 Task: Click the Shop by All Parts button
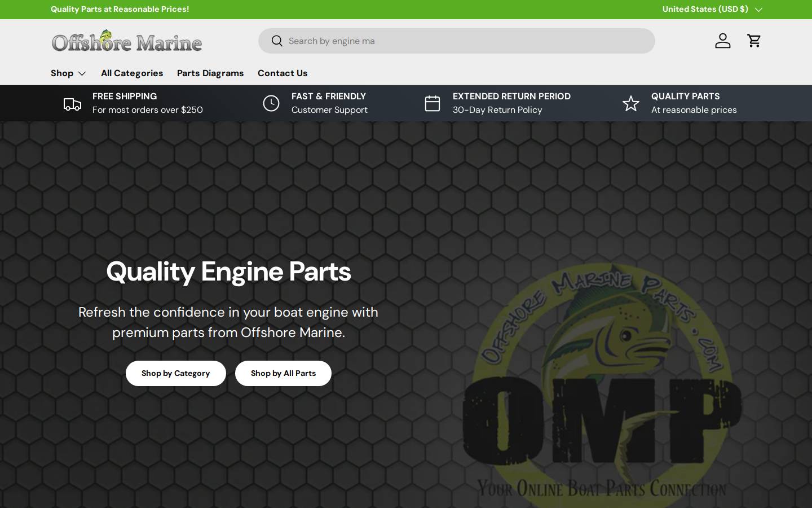point(283,373)
